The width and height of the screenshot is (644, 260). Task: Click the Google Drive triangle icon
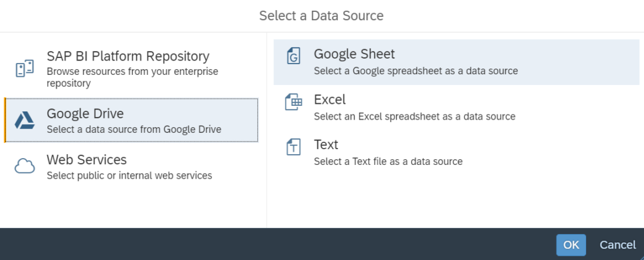[25, 120]
